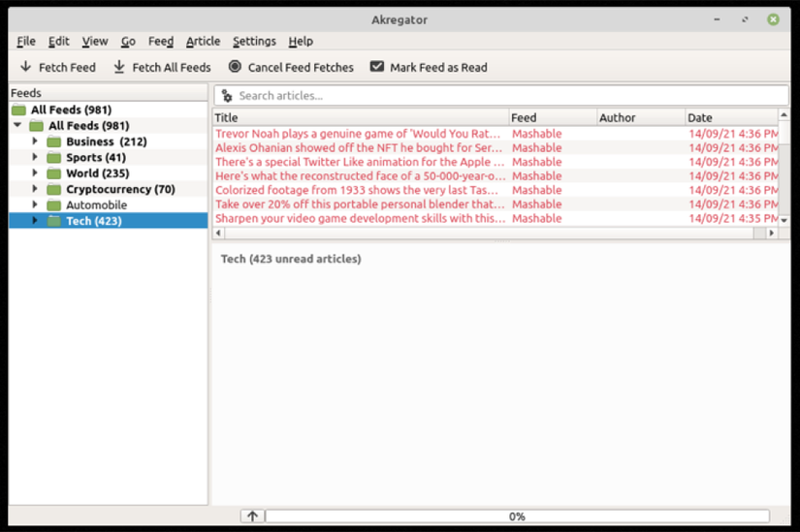The image size is (800, 532).
Task: Collapse the nested All Feeds folder
Action: point(17,125)
